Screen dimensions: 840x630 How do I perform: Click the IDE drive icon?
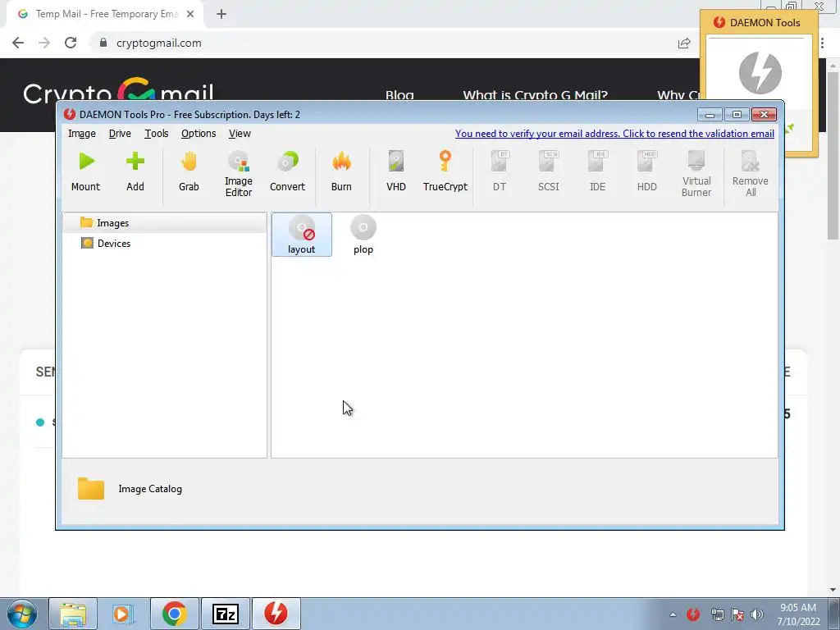point(597,171)
